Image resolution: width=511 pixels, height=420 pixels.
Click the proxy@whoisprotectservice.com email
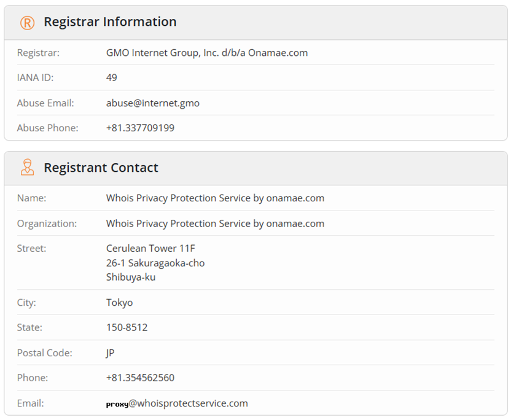[177, 403]
